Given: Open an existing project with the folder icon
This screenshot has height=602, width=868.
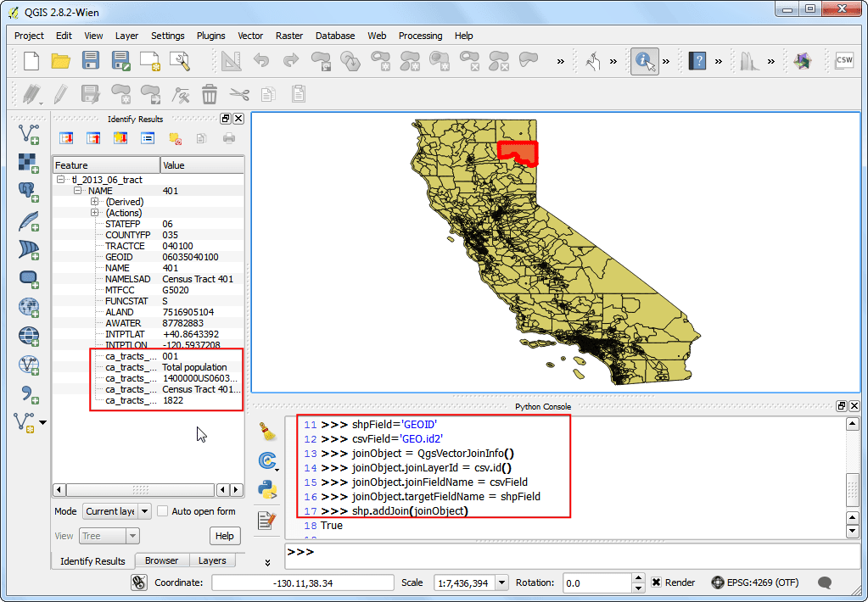Looking at the screenshot, I should pos(60,60).
